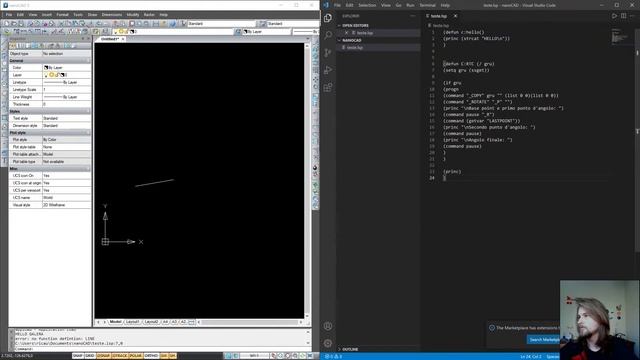The height and width of the screenshot is (360, 640).
Task: Close the teste.lsp editor tab
Action: tap(456, 16)
